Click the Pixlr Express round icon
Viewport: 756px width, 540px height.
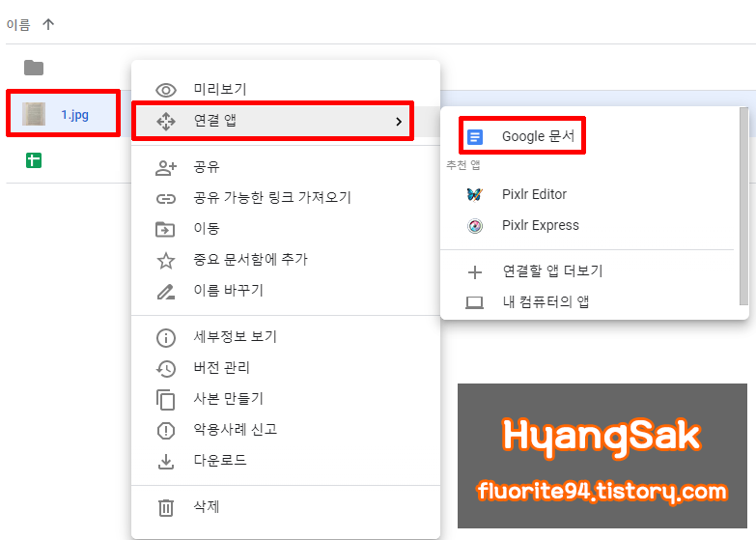pyautogui.click(x=475, y=226)
